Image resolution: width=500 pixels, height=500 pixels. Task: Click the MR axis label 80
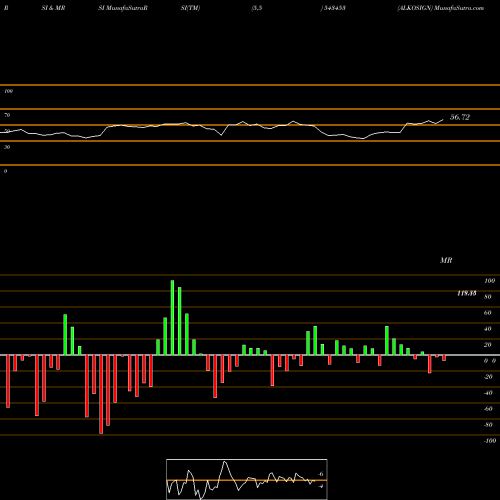click(x=488, y=297)
